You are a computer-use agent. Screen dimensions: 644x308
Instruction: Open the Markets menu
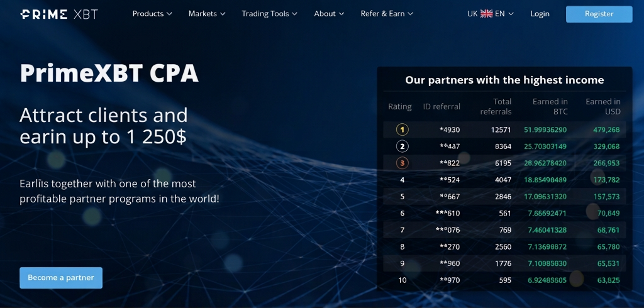[206, 14]
